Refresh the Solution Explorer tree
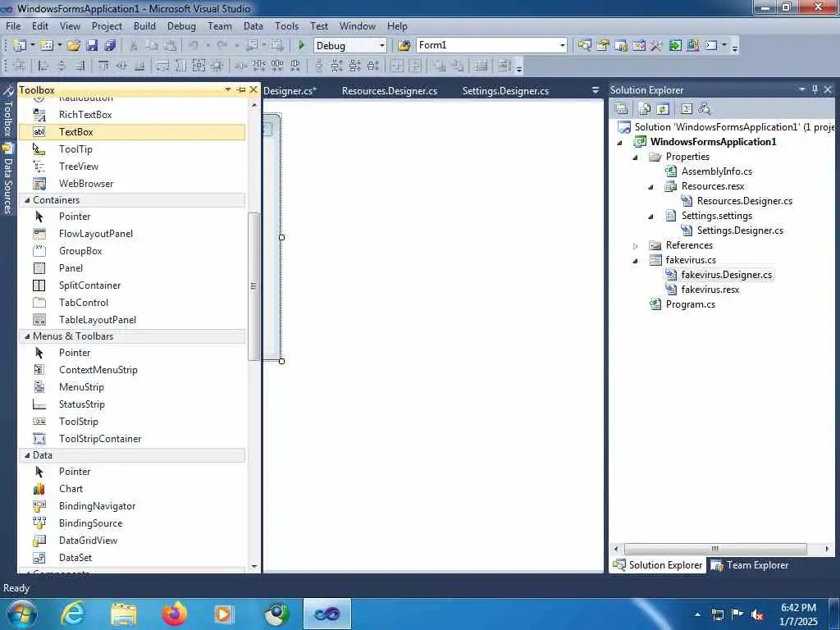The width and height of the screenshot is (840, 630). pos(663,109)
